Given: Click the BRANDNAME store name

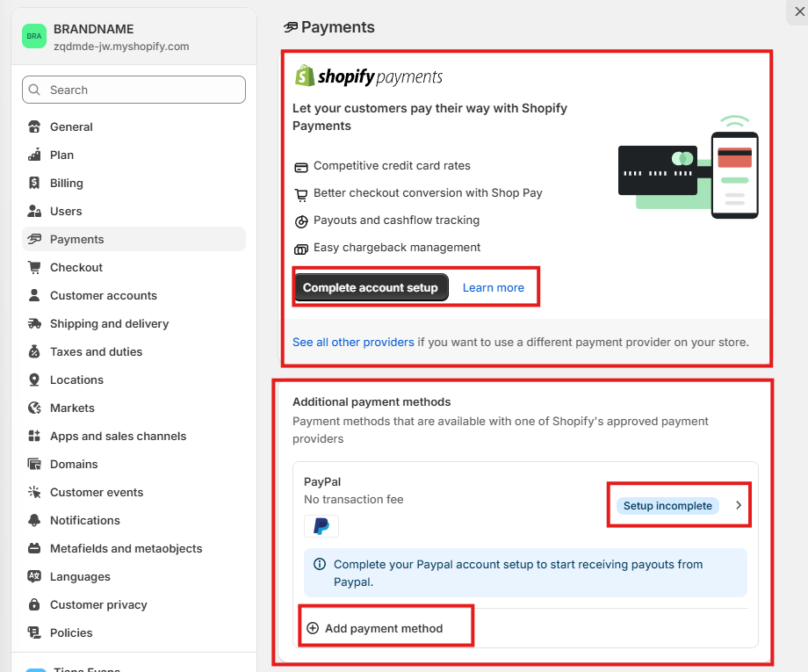Looking at the screenshot, I should tap(93, 29).
